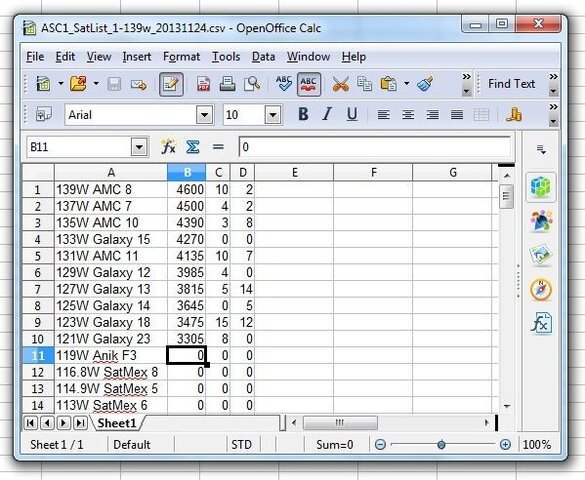
Task: Go to first sheet tab button
Action: pos(31,423)
